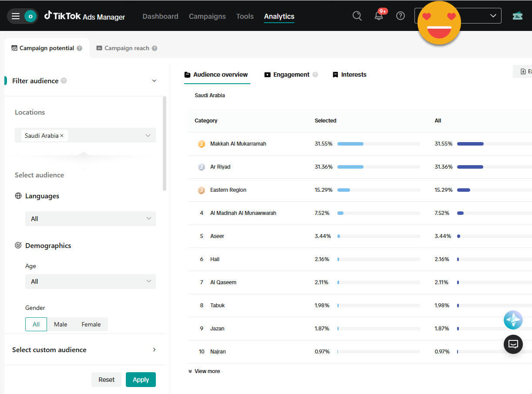
Task: Click the help question mark icon
Action: (x=401, y=16)
